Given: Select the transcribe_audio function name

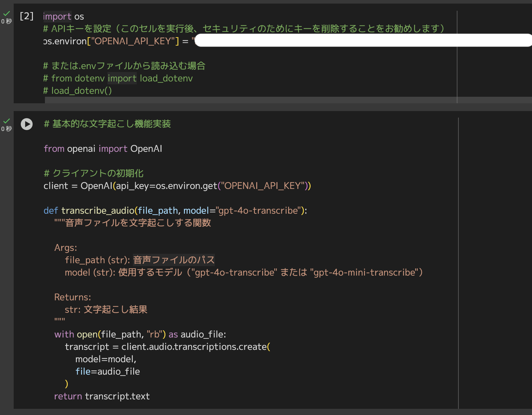Looking at the screenshot, I should pyautogui.click(x=98, y=210).
